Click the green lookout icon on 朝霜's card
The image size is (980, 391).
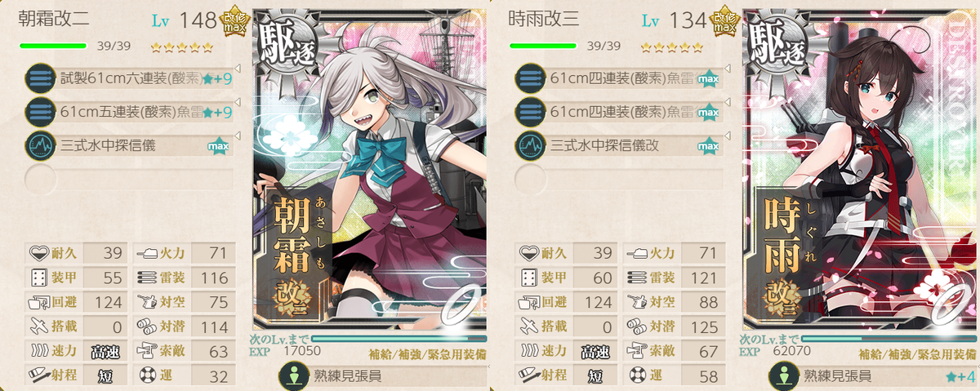(x=290, y=375)
